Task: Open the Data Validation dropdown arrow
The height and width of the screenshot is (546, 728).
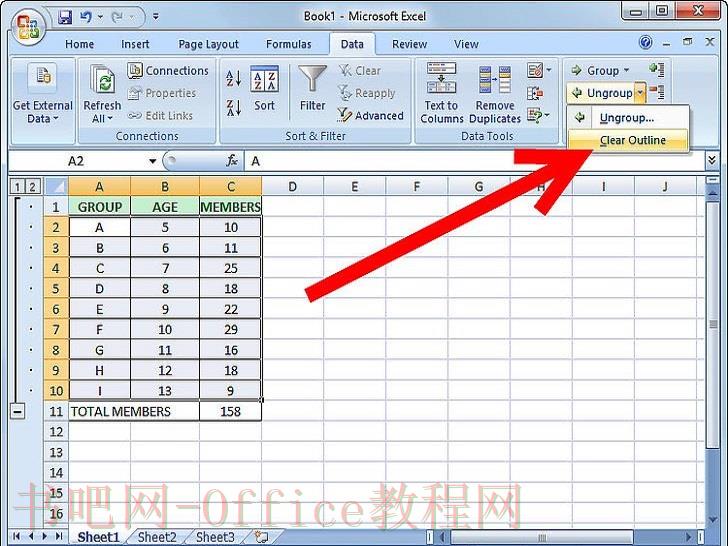Action: pos(549,71)
